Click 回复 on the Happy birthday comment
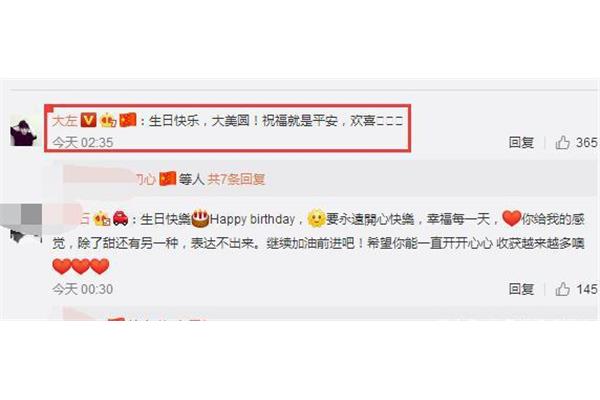The width and height of the screenshot is (600, 400). pyautogui.click(x=521, y=289)
